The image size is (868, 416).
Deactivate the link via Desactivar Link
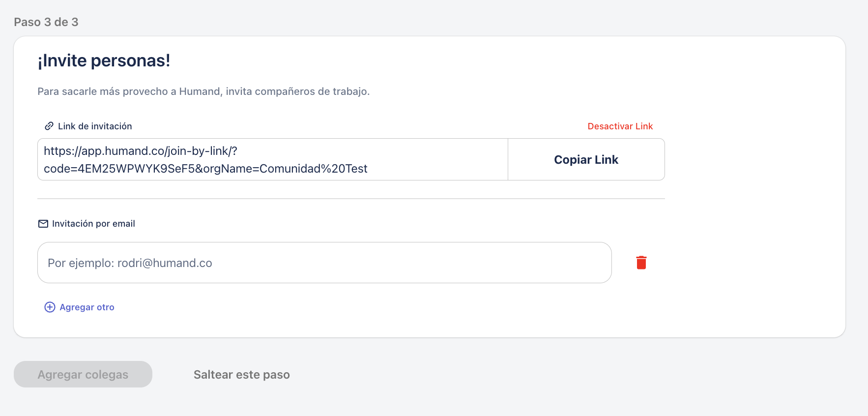point(620,126)
